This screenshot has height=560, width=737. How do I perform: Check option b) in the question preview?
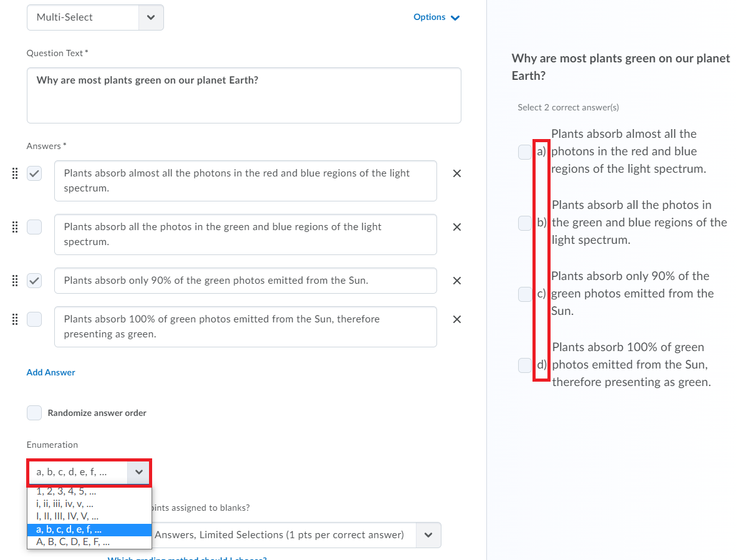(x=524, y=222)
